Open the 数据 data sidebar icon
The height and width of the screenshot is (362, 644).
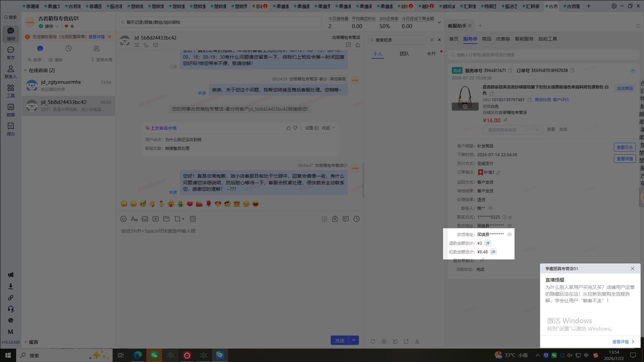pos(11,110)
